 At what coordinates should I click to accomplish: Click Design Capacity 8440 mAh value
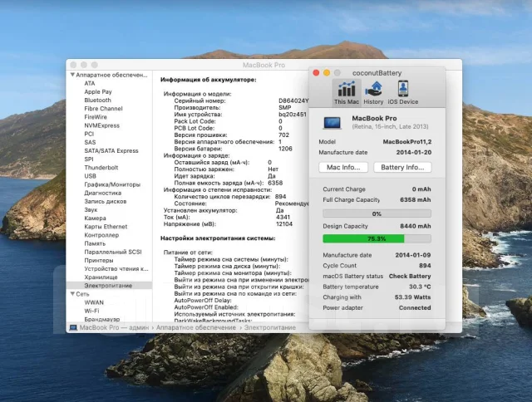416,226
